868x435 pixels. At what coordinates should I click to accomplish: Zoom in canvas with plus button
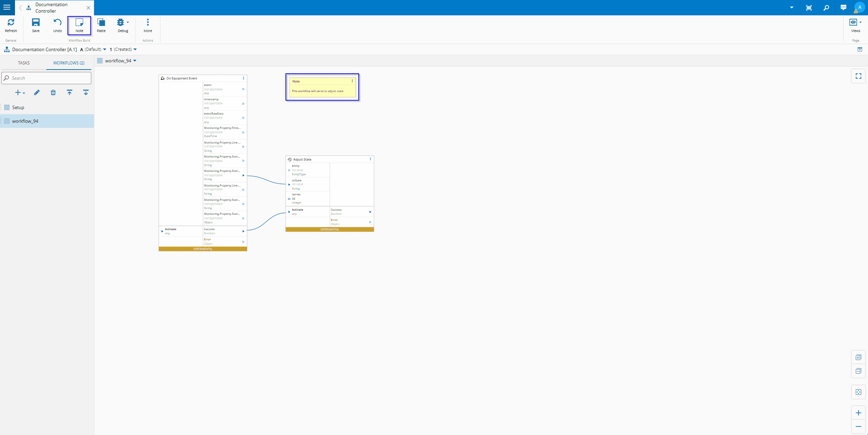858,413
